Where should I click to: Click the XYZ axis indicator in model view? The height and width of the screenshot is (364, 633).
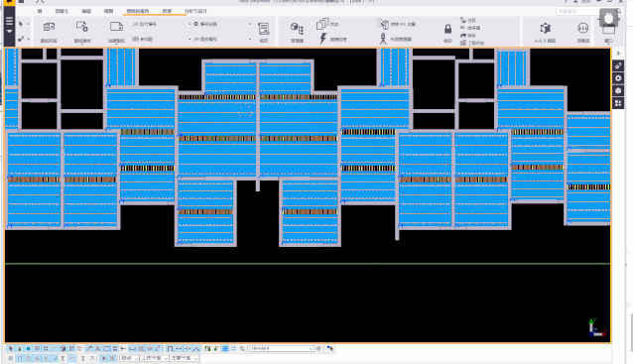pos(598,327)
